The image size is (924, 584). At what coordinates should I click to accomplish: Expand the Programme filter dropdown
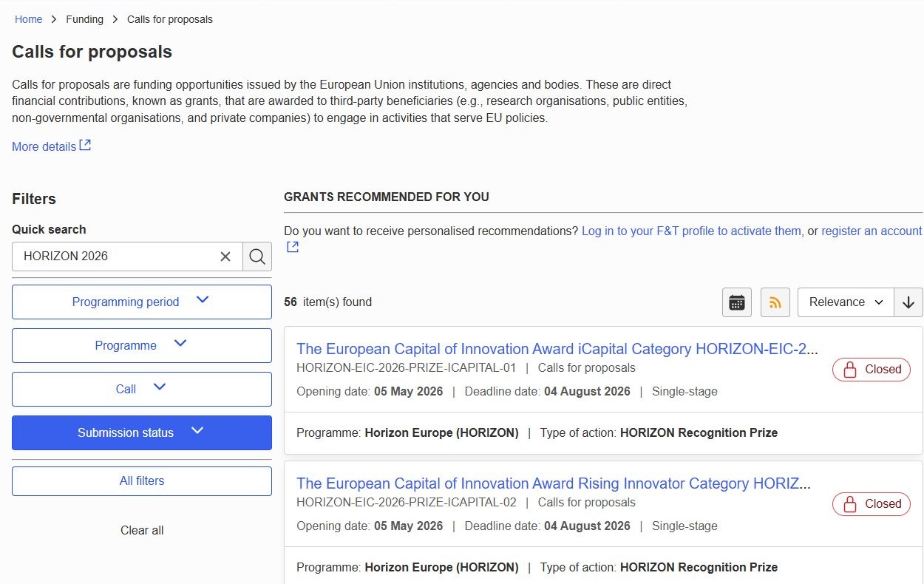pyautogui.click(x=142, y=345)
